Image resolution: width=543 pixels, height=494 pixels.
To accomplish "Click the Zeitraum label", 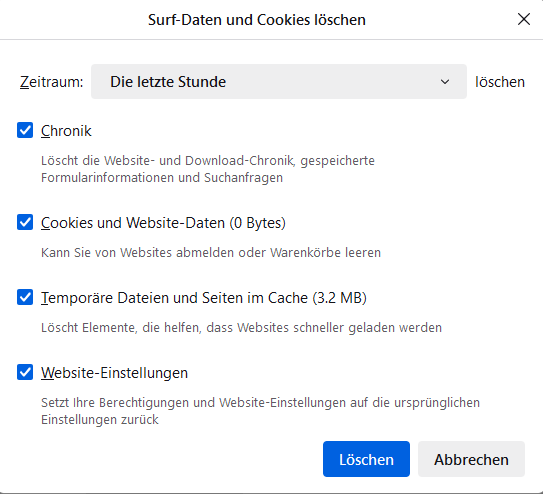I will (x=52, y=82).
